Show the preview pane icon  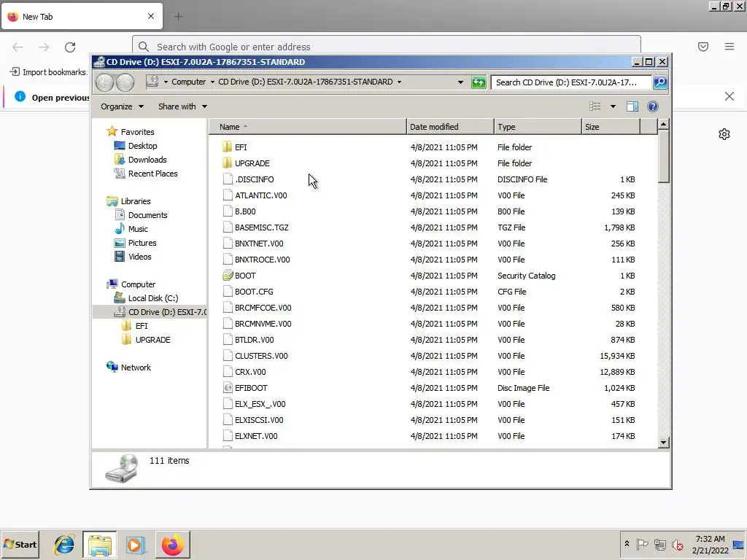pyautogui.click(x=632, y=106)
